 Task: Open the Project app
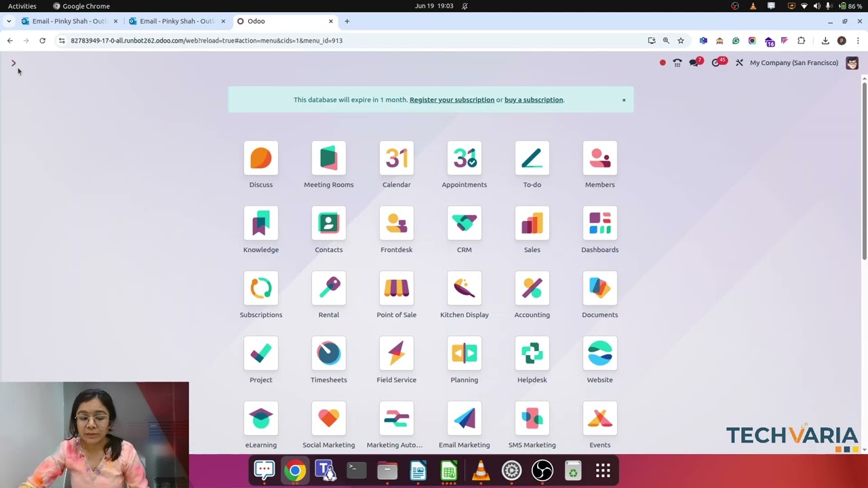point(261,354)
